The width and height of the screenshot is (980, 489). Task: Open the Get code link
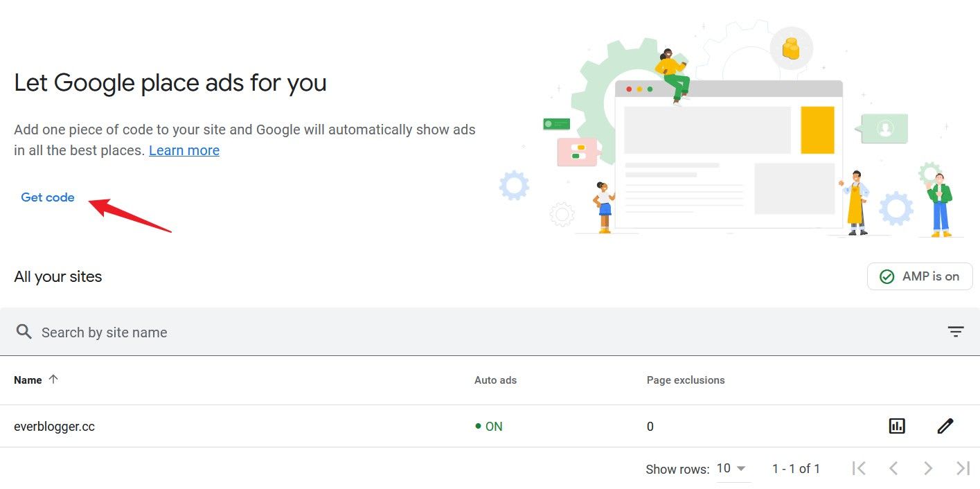click(x=48, y=197)
